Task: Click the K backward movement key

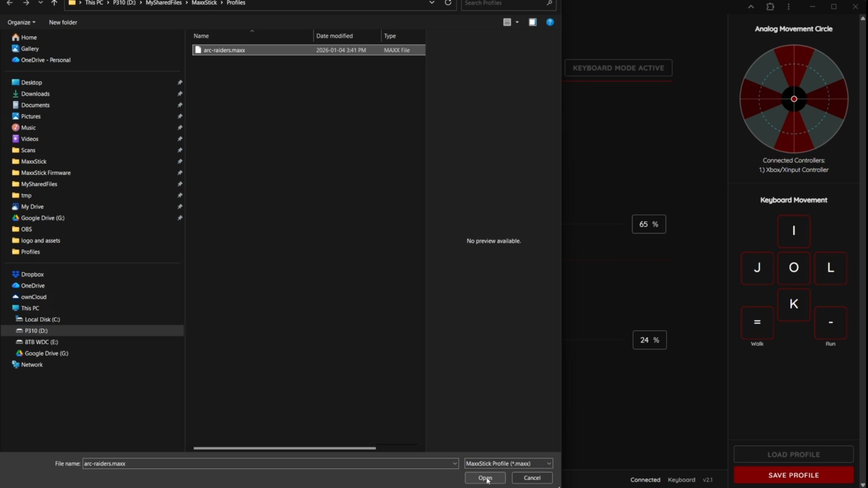Action: click(x=793, y=305)
